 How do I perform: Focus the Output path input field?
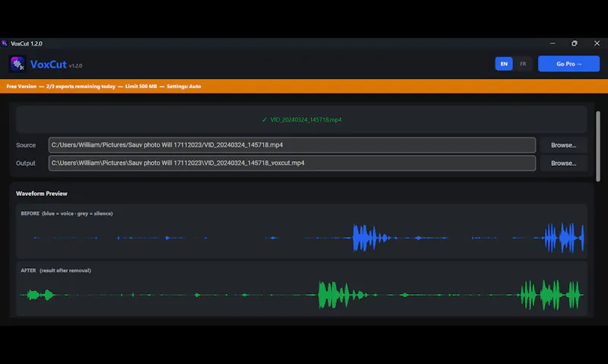click(292, 163)
